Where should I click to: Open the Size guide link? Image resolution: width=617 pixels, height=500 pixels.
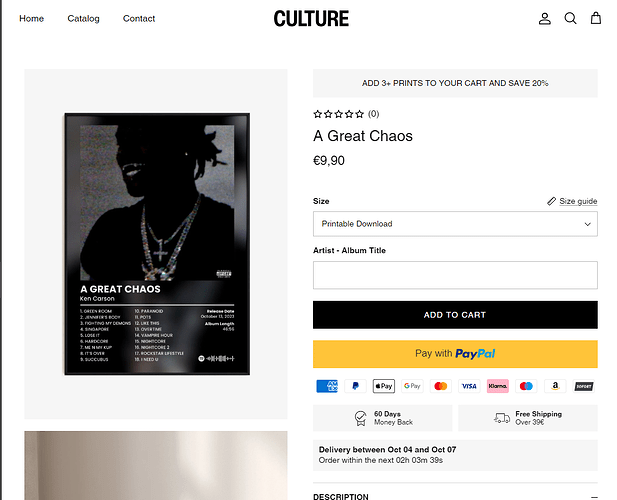click(x=573, y=201)
